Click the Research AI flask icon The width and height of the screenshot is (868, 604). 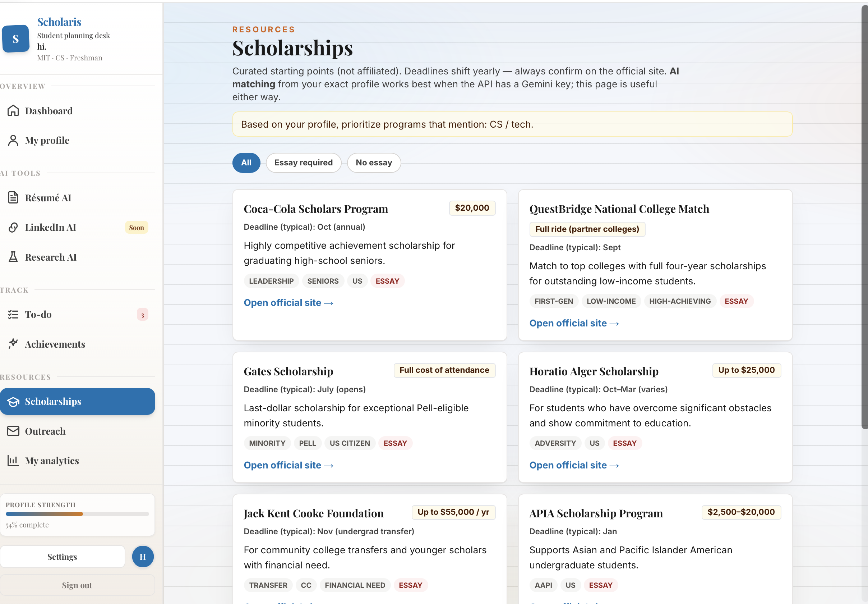[x=13, y=257]
